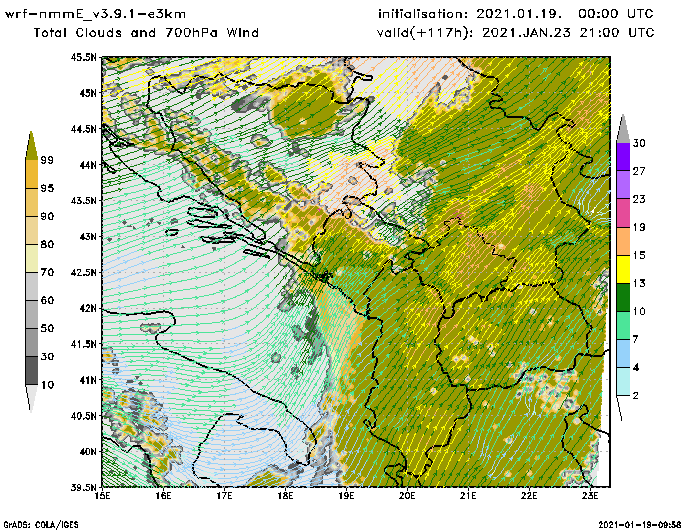Screen dimensions: 700x530
Task: Select the cloud legend swatch between 80 and 90
Action: coord(32,230)
